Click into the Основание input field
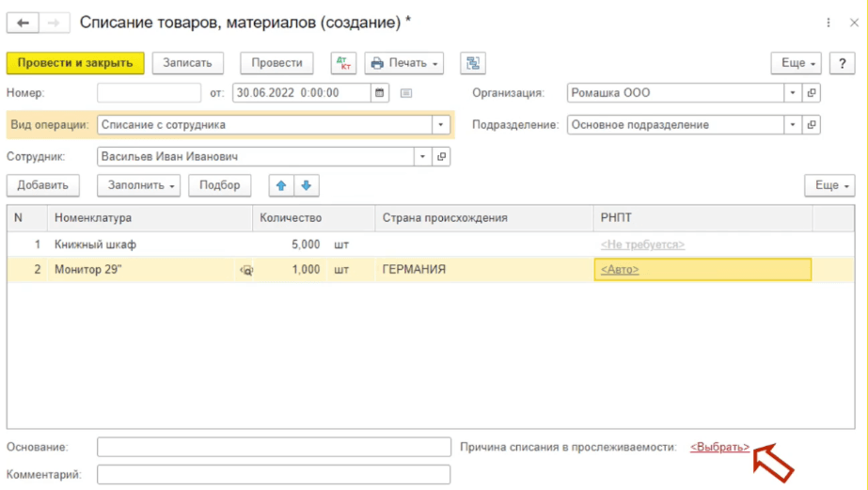This screenshot has height=490, width=868. (x=274, y=447)
